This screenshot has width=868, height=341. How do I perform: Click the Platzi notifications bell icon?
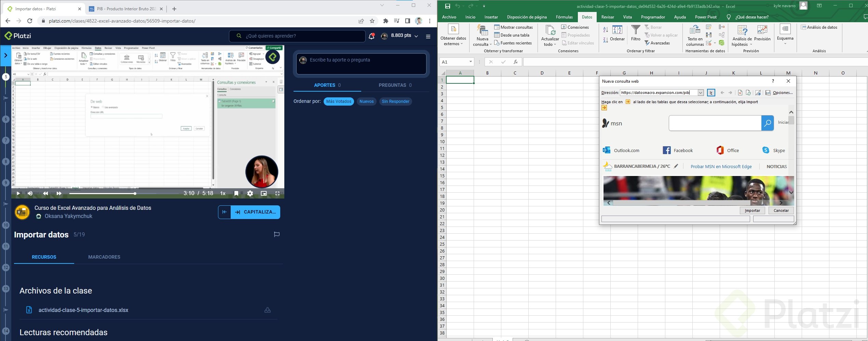click(x=371, y=36)
